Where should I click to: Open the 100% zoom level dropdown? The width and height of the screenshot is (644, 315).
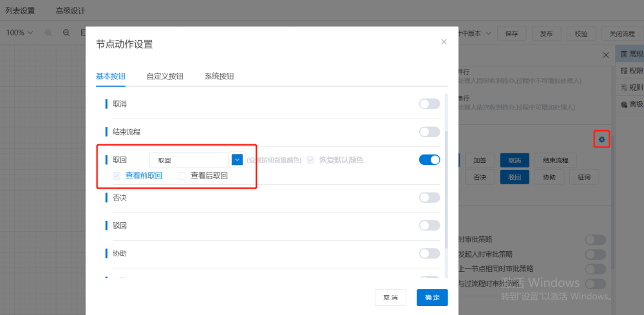[20, 33]
